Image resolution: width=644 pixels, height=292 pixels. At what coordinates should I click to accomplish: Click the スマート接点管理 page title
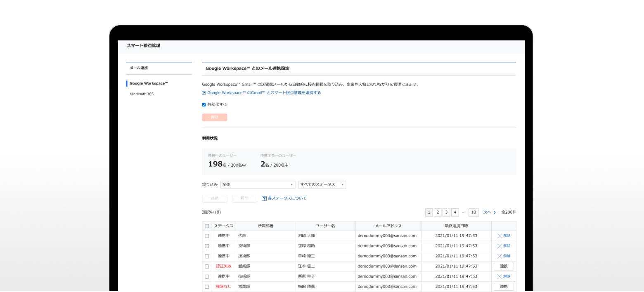tap(143, 46)
